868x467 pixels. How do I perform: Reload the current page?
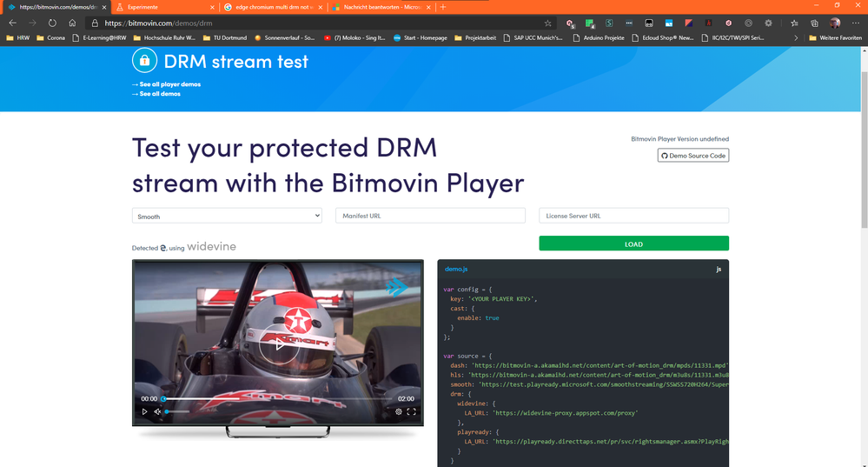52,23
